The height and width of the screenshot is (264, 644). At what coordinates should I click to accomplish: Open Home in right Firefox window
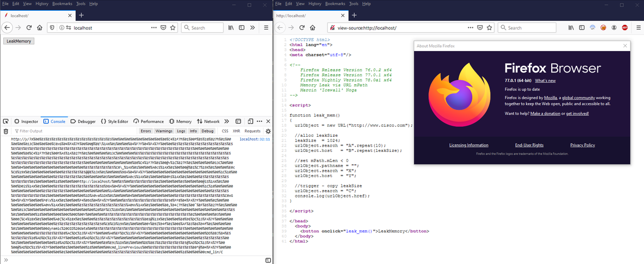(x=314, y=27)
